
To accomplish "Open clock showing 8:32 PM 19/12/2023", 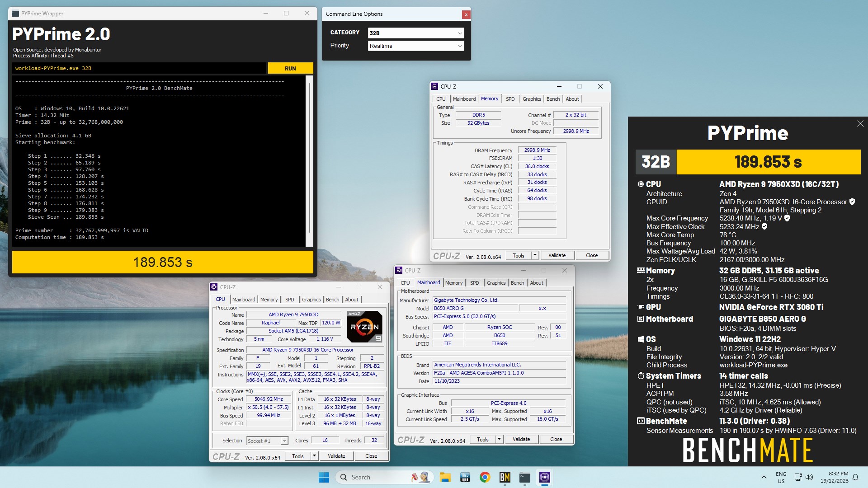I will tap(835, 477).
